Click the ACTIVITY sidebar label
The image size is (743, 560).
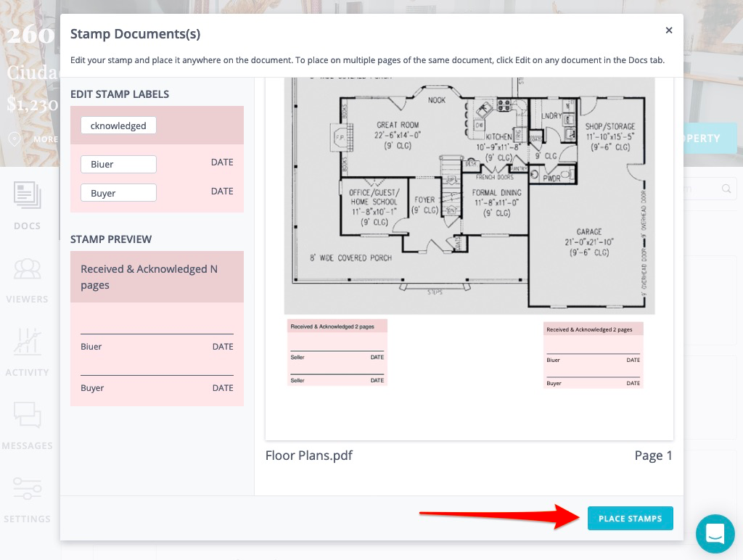28,372
